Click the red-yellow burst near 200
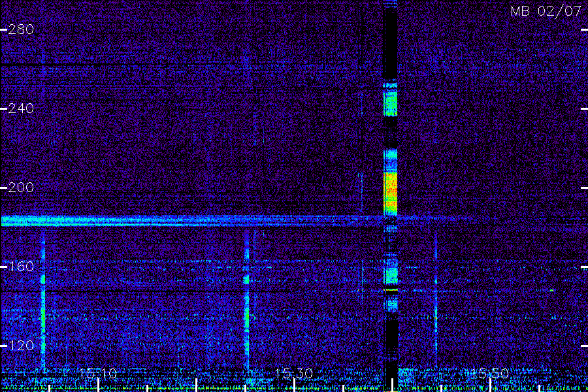588x392 pixels. pyautogui.click(x=391, y=193)
